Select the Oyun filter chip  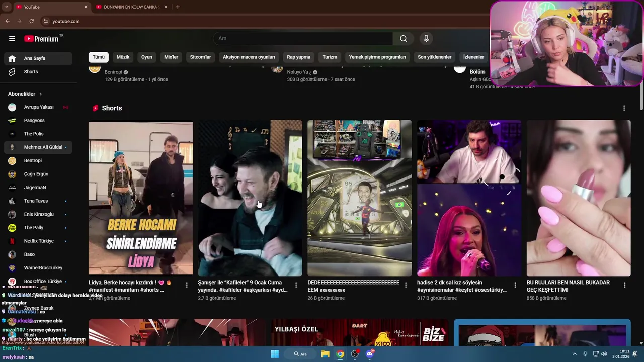coord(147,57)
